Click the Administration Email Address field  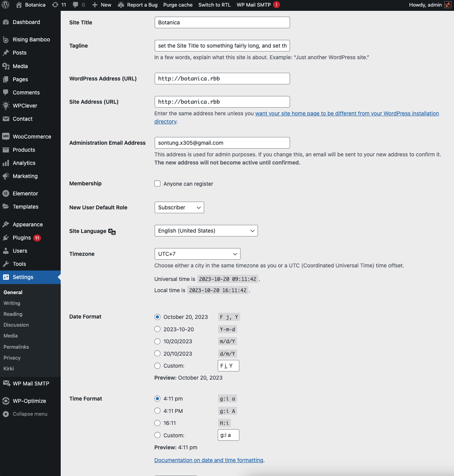click(x=222, y=143)
